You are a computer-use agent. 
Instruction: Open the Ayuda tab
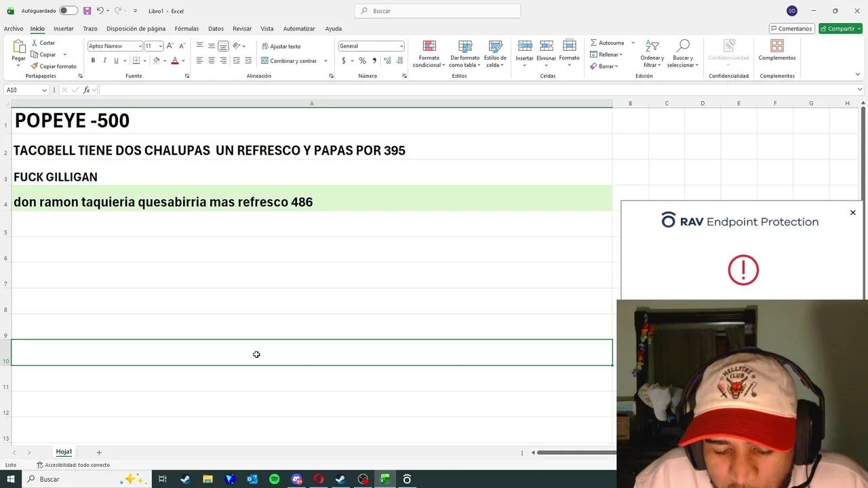[x=333, y=28]
